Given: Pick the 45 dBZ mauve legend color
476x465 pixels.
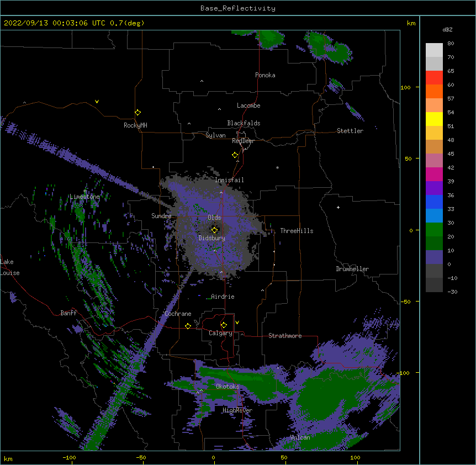Looking at the screenshot, I should 434,160.
